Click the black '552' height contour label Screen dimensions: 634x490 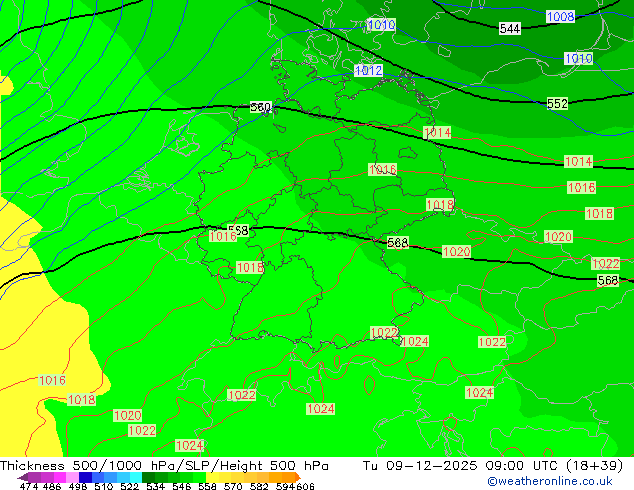(x=557, y=103)
